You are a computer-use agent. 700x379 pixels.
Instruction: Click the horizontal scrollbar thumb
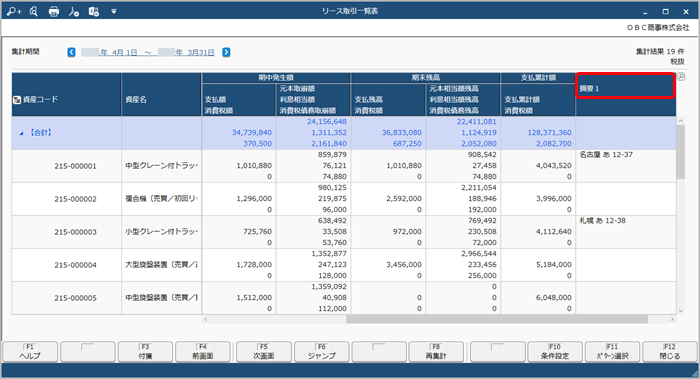click(497, 319)
